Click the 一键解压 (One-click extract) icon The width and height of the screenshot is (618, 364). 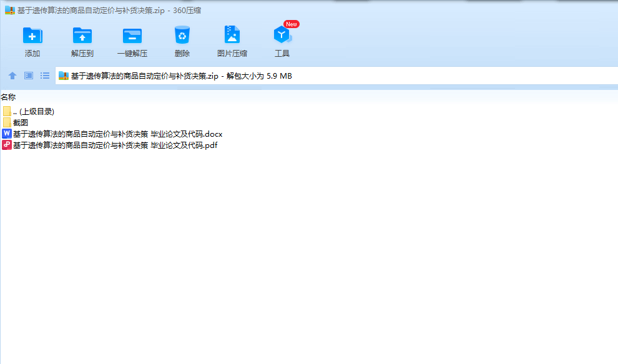click(132, 36)
